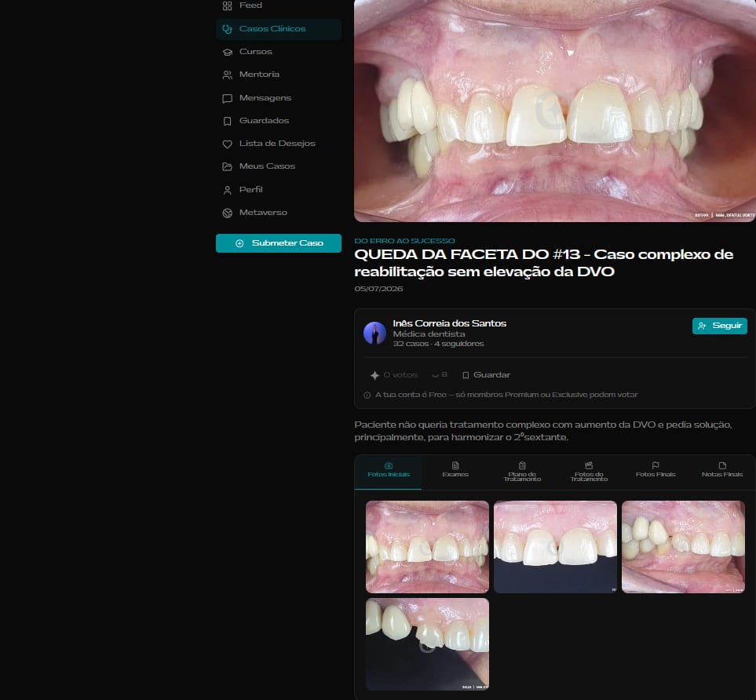
Task: Switch to the Plano de Tratamento tab
Action: [522, 472]
